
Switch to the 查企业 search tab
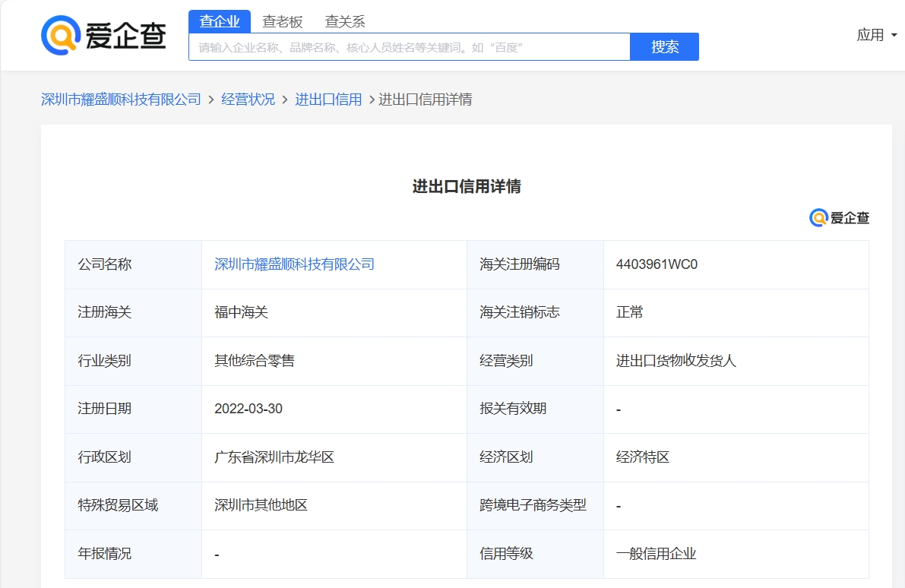[220, 21]
